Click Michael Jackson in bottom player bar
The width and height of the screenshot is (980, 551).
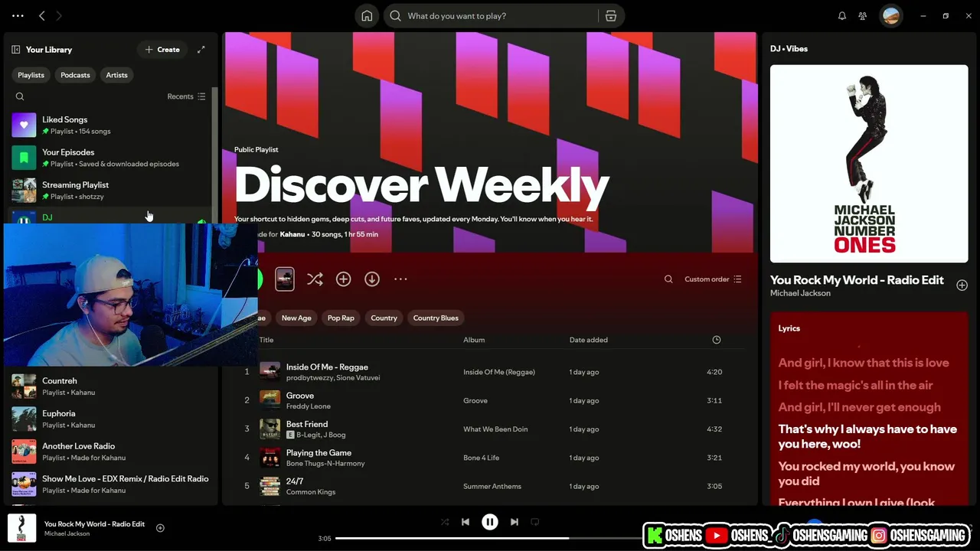click(x=67, y=534)
